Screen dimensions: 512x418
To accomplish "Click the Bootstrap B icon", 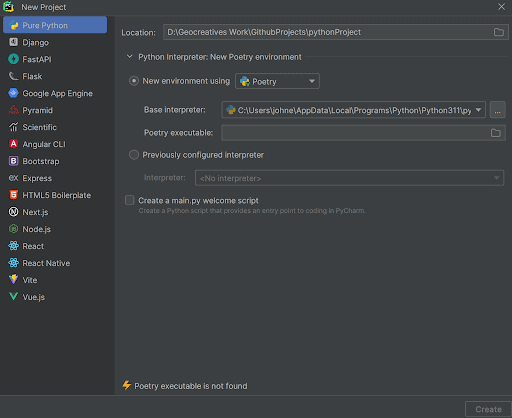I will 14,161.
